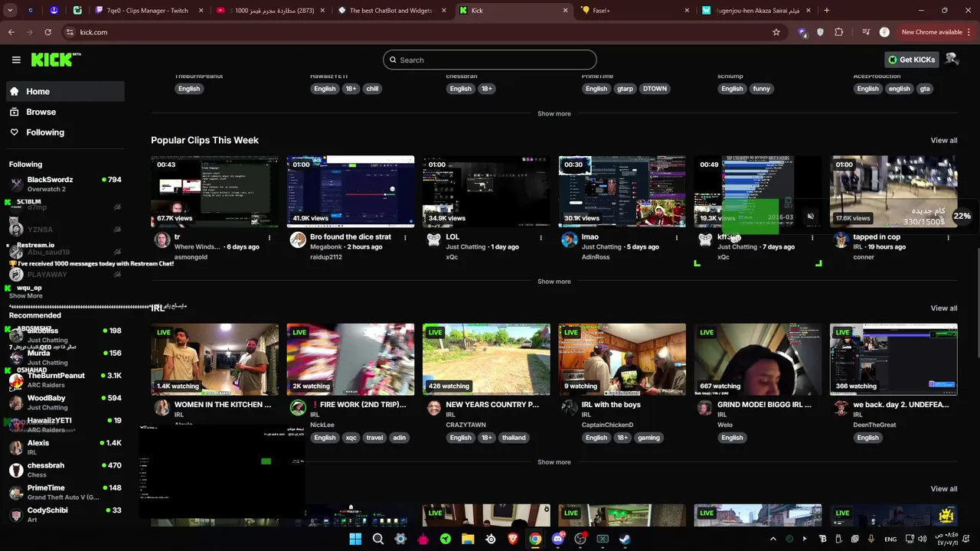Open the profile avatar menu
The height and width of the screenshot is (551, 980).
[x=952, y=60]
